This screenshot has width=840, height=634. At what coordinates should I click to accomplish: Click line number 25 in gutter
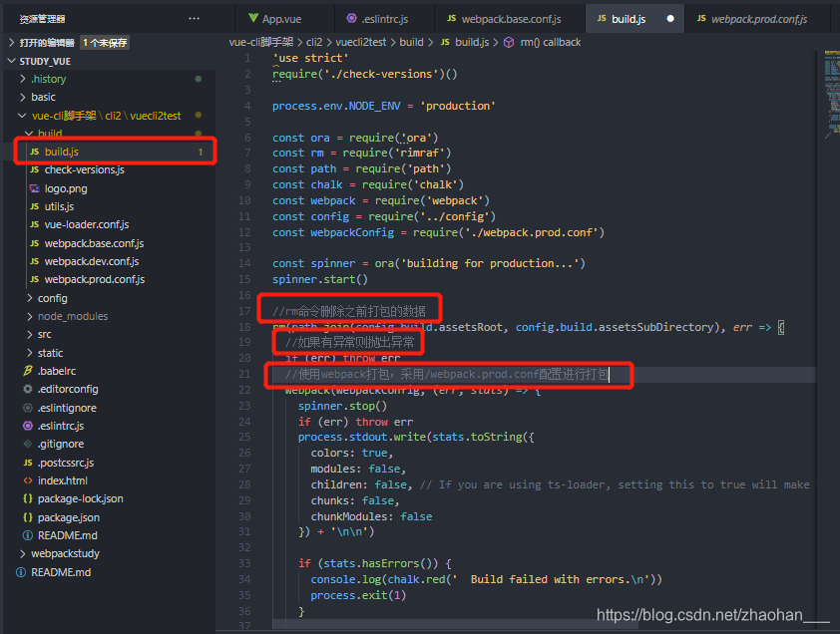(x=244, y=437)
